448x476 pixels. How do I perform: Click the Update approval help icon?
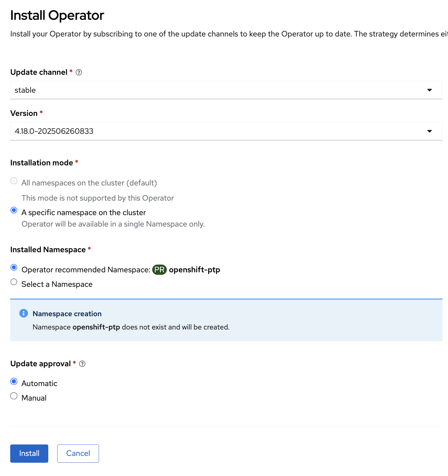click(x=82, y=364)
